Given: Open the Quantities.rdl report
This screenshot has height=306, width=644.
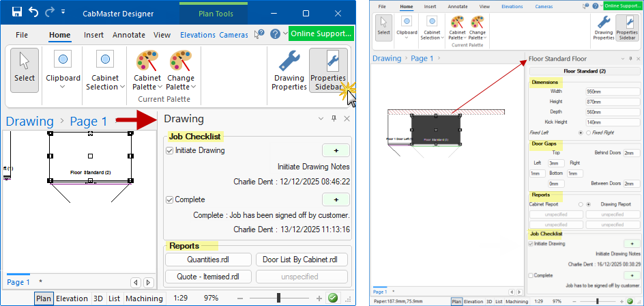Looking at the screenshot, I should 208,260.
